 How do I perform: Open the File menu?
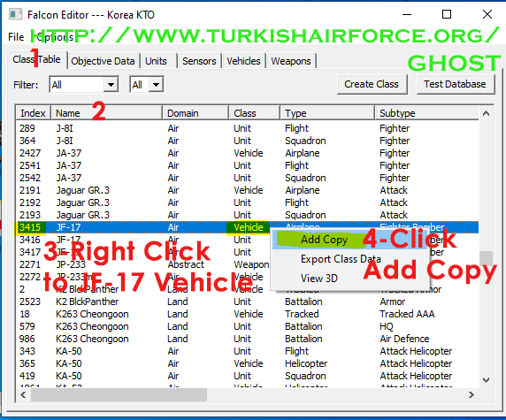(16, 37)
